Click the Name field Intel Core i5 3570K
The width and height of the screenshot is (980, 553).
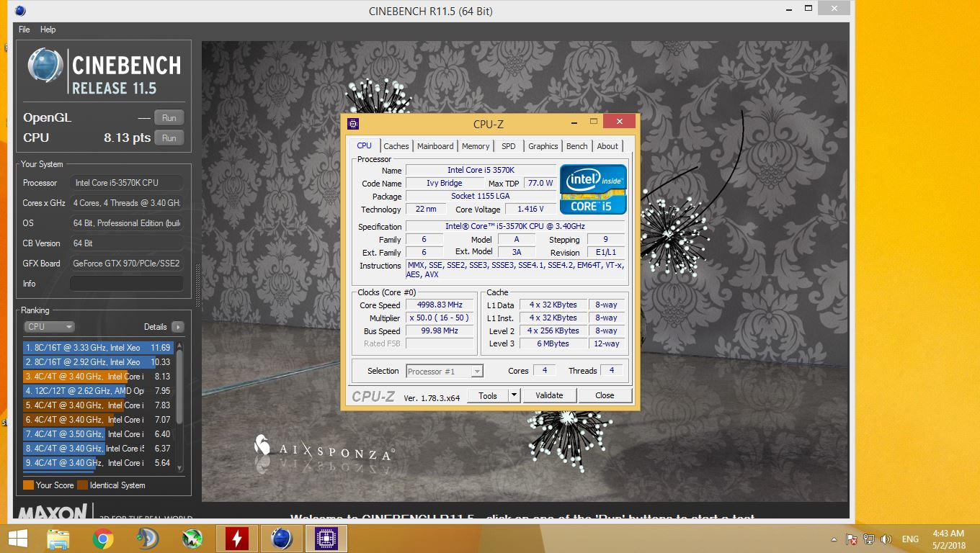(x=481, y=171)
